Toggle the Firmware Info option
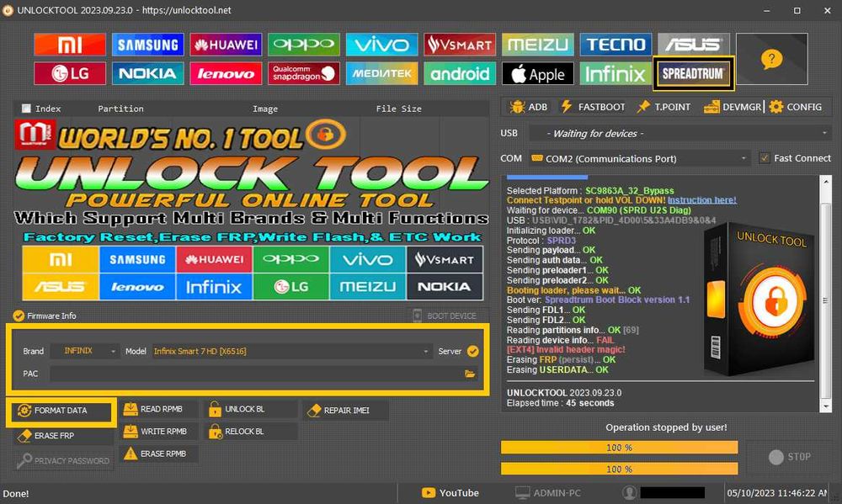Screen dimensions: 842x504 19,316
